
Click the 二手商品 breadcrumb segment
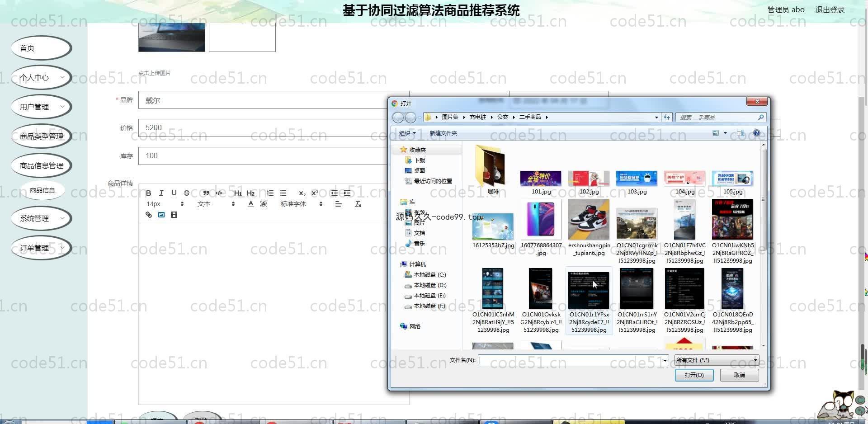click(530, 117)
